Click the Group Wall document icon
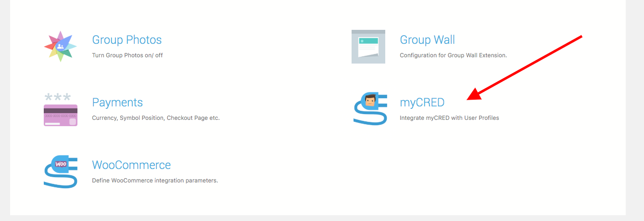The height and width of the screenshot is (221, 644). [x=368, y=47]
